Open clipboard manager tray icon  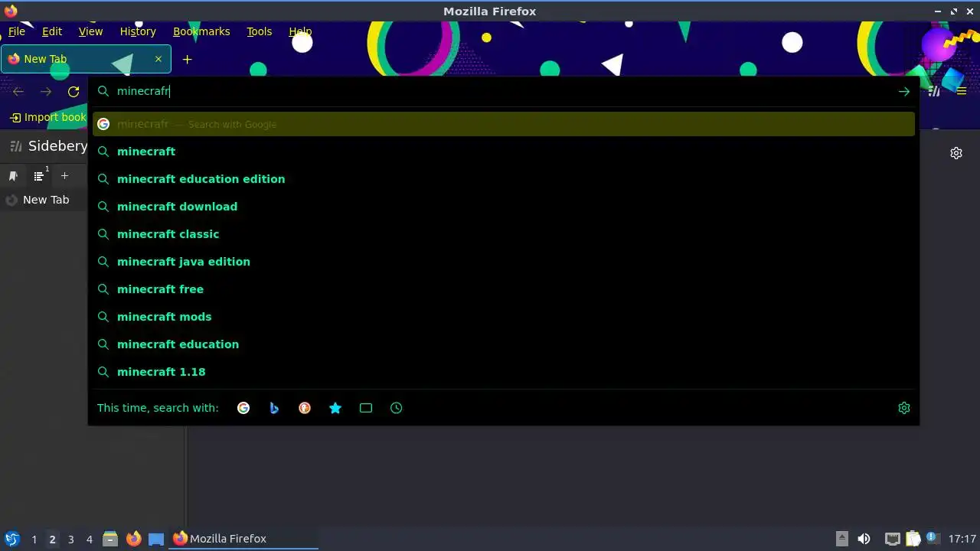[x=913, y=539]
